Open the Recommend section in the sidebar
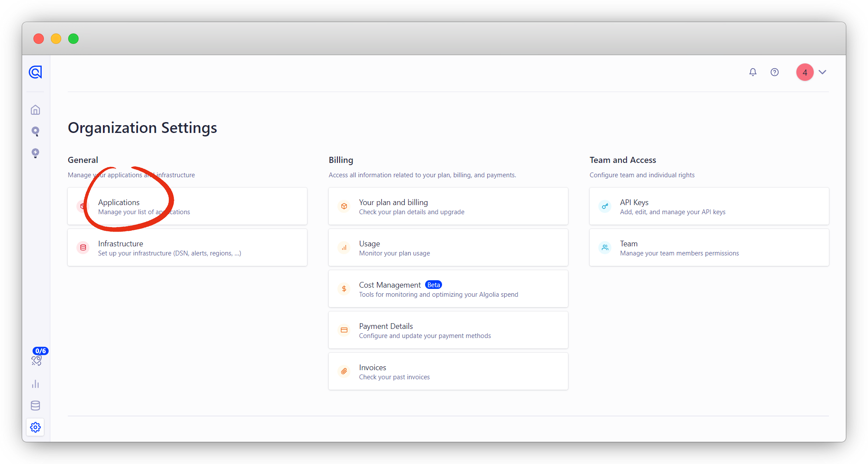Screen dimensions: 868x464 click(35, 153)
